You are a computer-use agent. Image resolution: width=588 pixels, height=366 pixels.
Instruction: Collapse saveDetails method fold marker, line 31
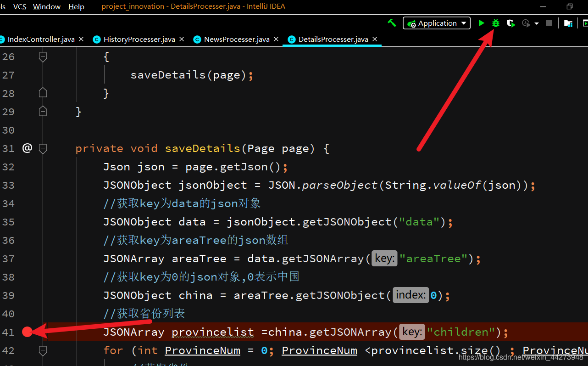pos(43,148)
